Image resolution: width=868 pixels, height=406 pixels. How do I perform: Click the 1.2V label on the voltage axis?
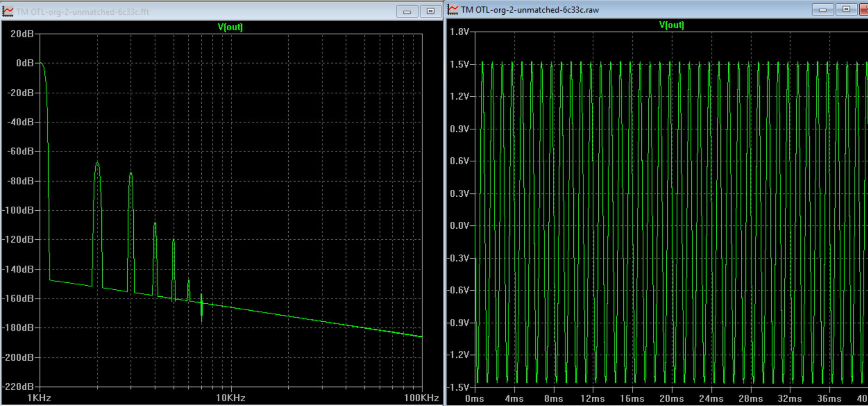[459, 96]
